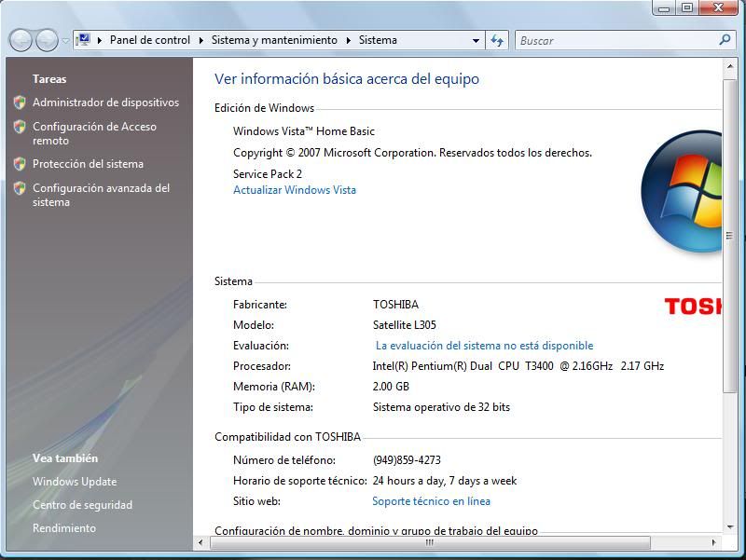This screenshot has height=560, width=746.
Task: Open Windows Update under Vea también
Action: point(75,482)
